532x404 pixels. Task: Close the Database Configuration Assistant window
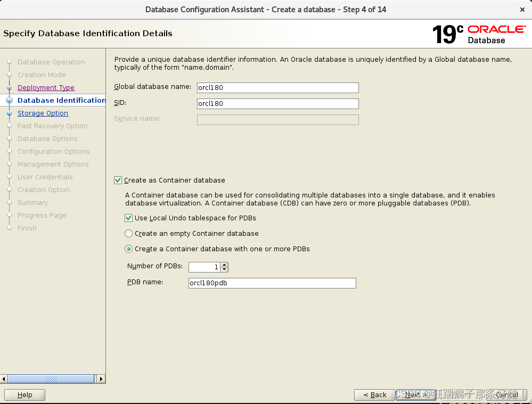(522, 10)
